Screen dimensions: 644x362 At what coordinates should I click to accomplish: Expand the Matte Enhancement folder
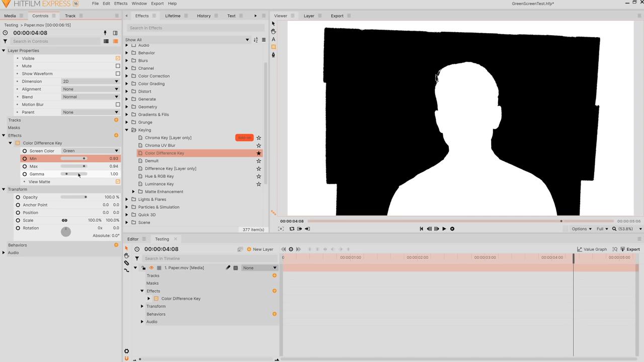point(134,192)
